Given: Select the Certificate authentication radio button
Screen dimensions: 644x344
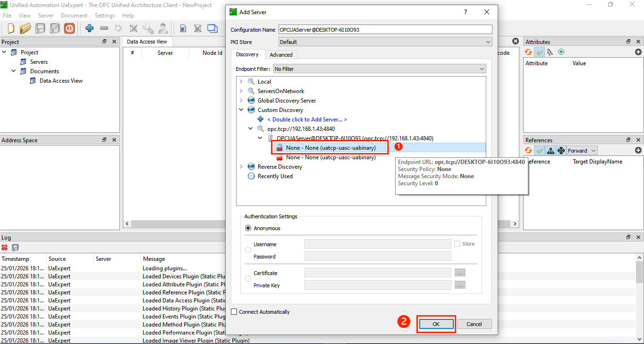Looking at the screenshot, I should pyautogui.click(x=248, y=279).
